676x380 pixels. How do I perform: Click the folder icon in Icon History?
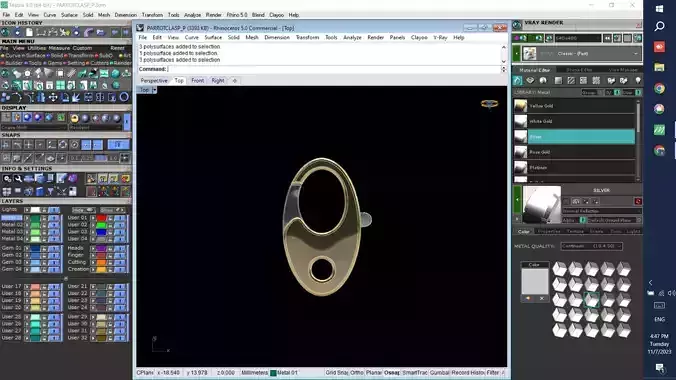pyautogui.click(x=101, y=32)
